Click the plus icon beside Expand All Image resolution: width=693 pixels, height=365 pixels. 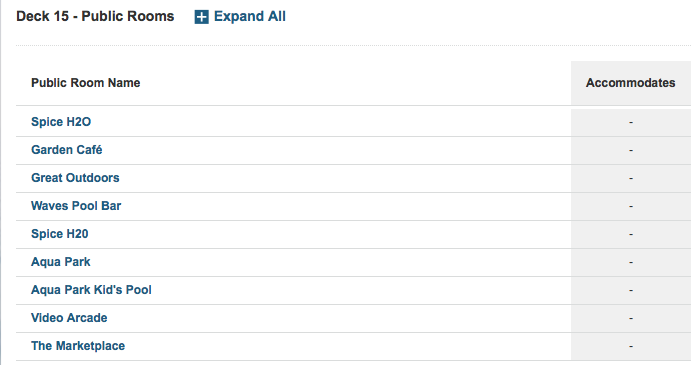point(202,17)
